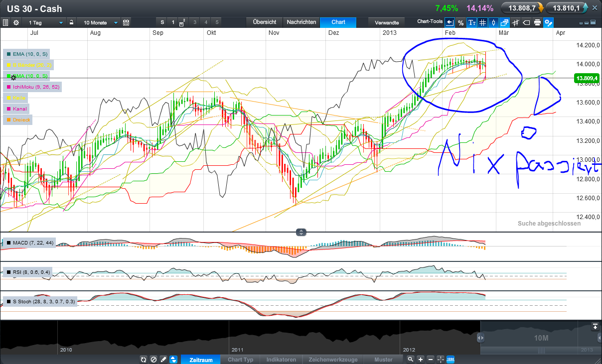Select the MACD (7, 22, 44) indicator label
The height and width of the screenshot is (364, 602).
click(x=29, y=243)
